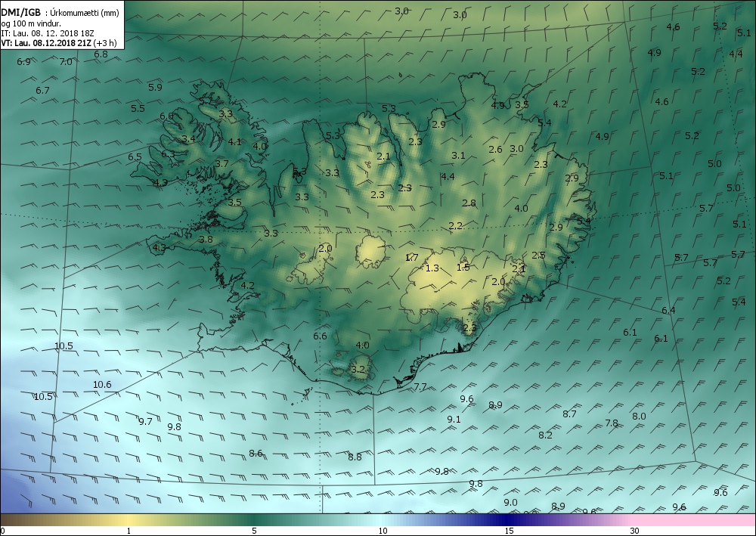Pick the 9.1 value label
Image resolution: width=756 pixels, height=536 pixels.
click(454, 420)
